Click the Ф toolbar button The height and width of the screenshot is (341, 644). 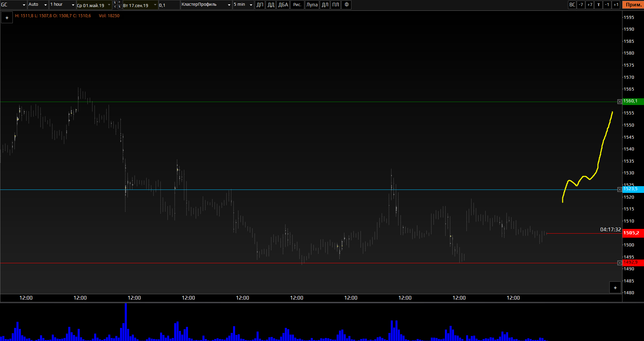pyautogui.click(x=346, y=5)
